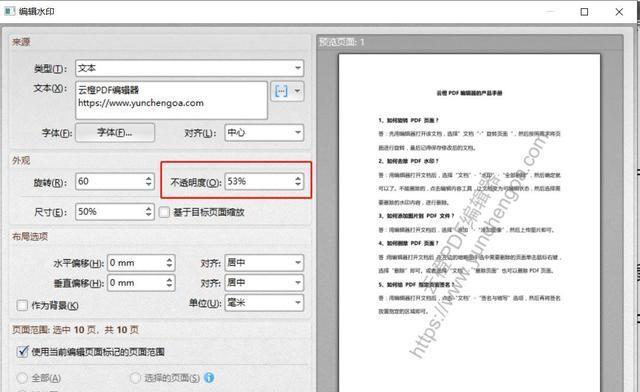Decrease 水平偏移 horizontal offset with down arrow
The image size is (640, 392).
(169, 267)
